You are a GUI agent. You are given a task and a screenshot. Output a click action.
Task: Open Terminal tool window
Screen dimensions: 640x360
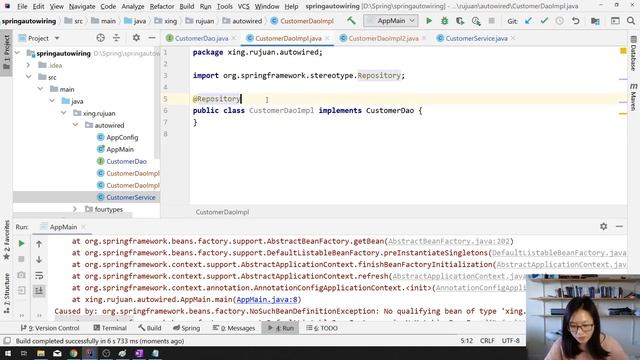pos(110,328)
